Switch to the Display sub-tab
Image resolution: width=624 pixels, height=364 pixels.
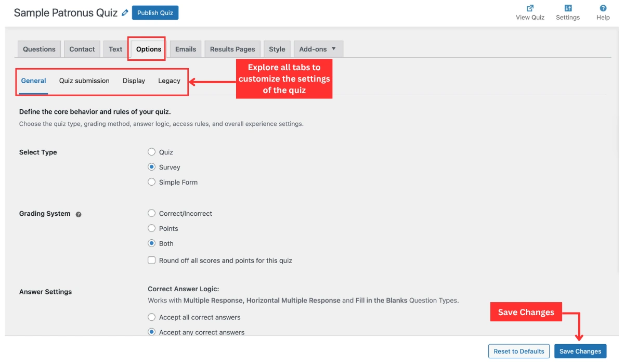point(134,81)
